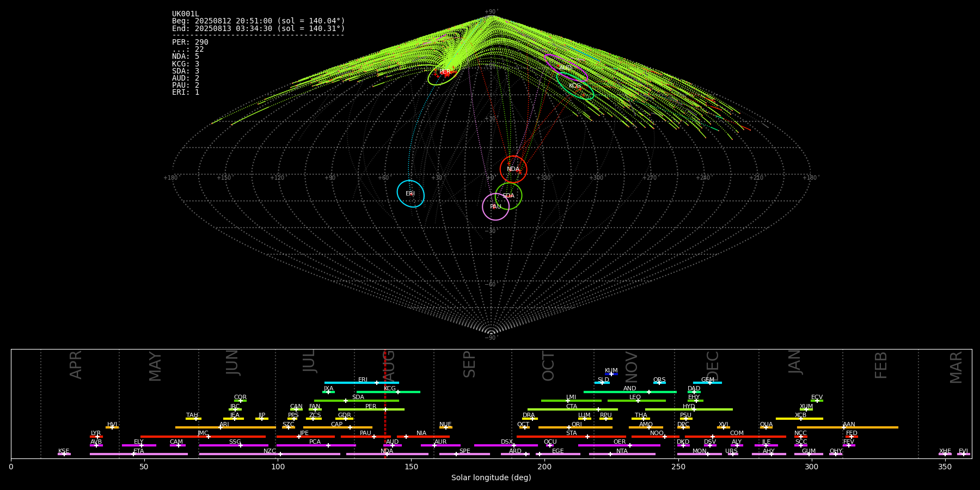
Task: Click the URS shower label in timeline
Action: tap(731, 451)
